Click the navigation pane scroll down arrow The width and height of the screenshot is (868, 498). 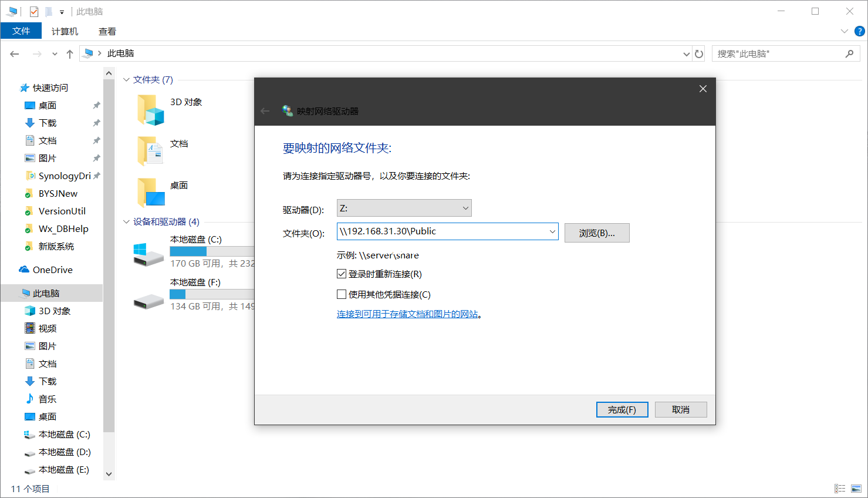point(109,474)
